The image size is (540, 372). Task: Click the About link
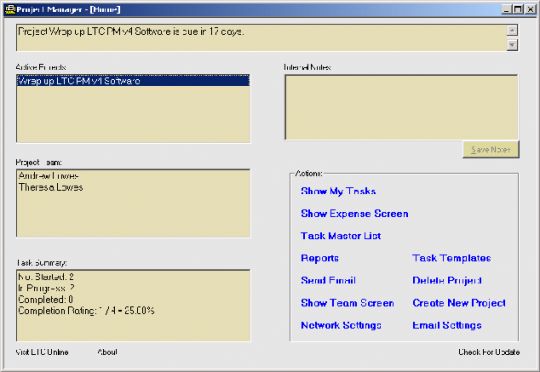pos(107,352)
